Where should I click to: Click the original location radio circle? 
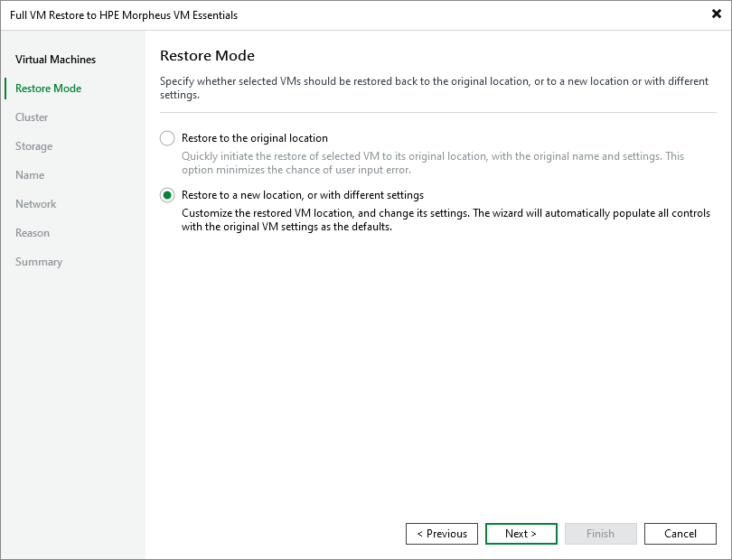click(166, 138)
